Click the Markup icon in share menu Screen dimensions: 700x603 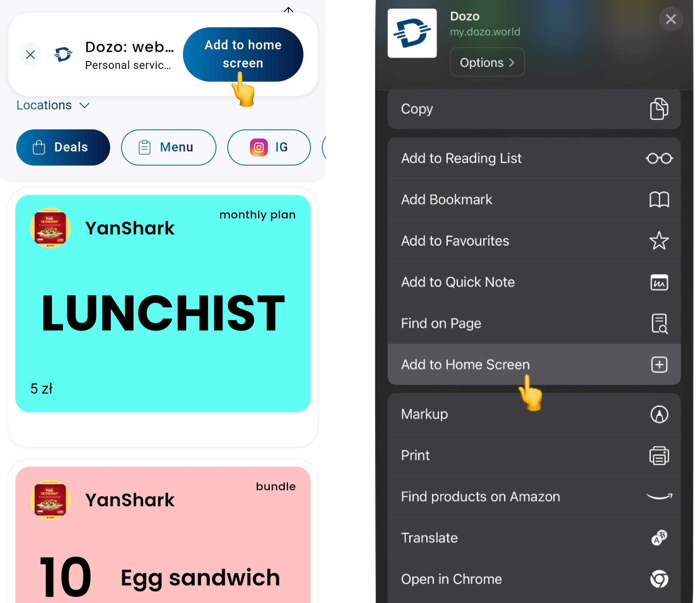point(659,414)
